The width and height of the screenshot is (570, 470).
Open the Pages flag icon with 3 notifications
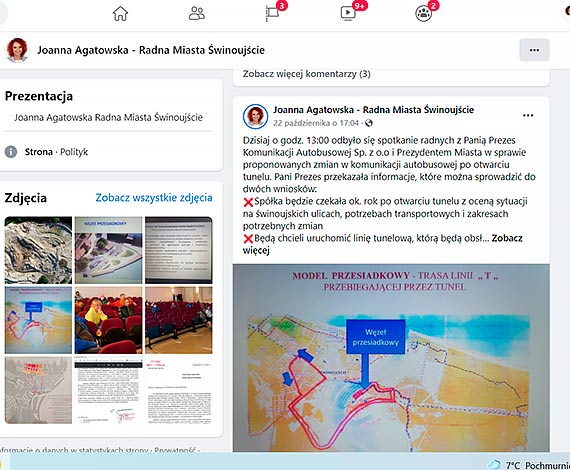pos(273,13)
